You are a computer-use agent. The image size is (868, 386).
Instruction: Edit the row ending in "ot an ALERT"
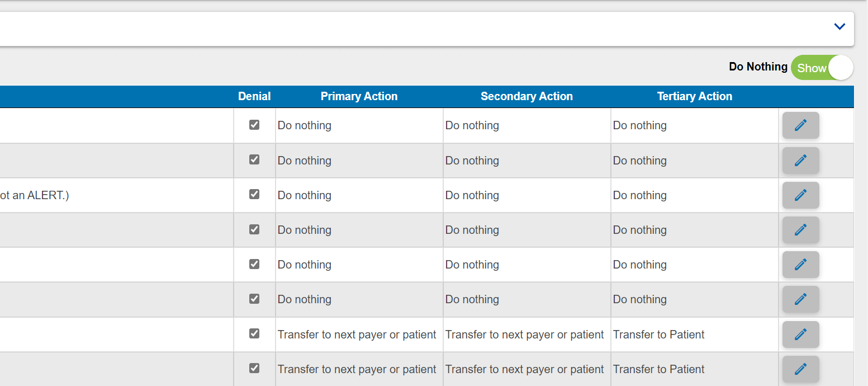pyautogui.click(x=800, y=195)
